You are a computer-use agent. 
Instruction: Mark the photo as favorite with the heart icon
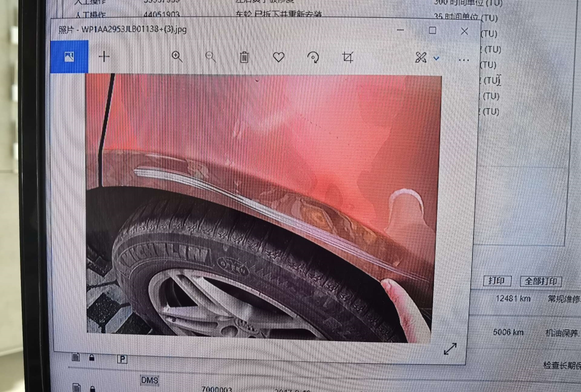[x=279, y=57]
